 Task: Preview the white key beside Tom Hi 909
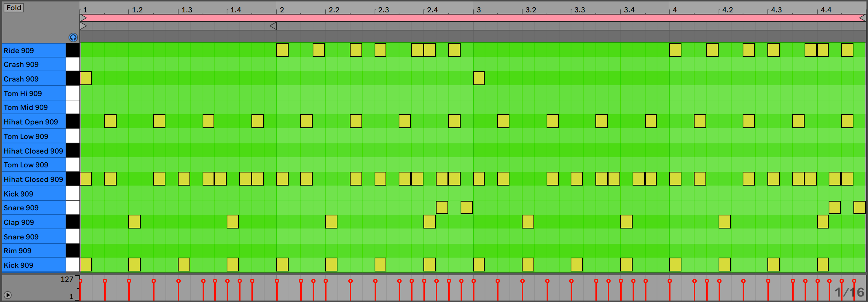[x=73, y=93]
